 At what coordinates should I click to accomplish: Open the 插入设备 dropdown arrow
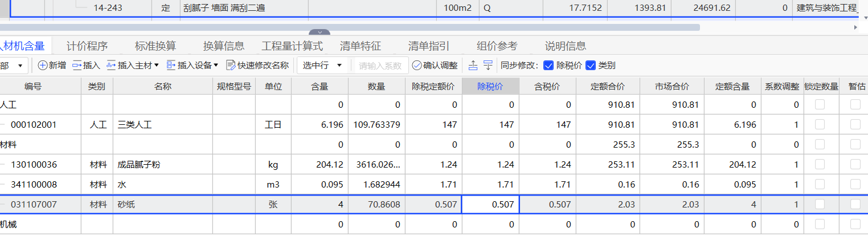(216, 66)
